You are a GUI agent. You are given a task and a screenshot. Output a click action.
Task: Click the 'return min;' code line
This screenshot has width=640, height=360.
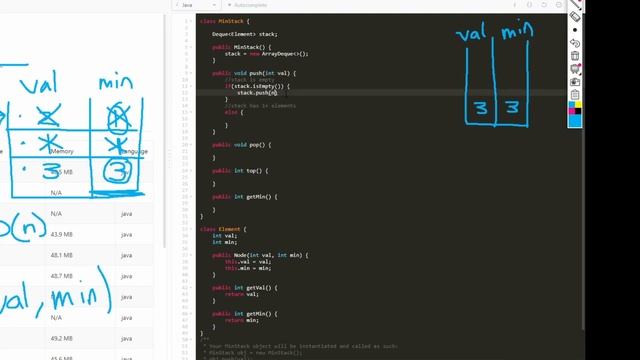tap(242, 320)
